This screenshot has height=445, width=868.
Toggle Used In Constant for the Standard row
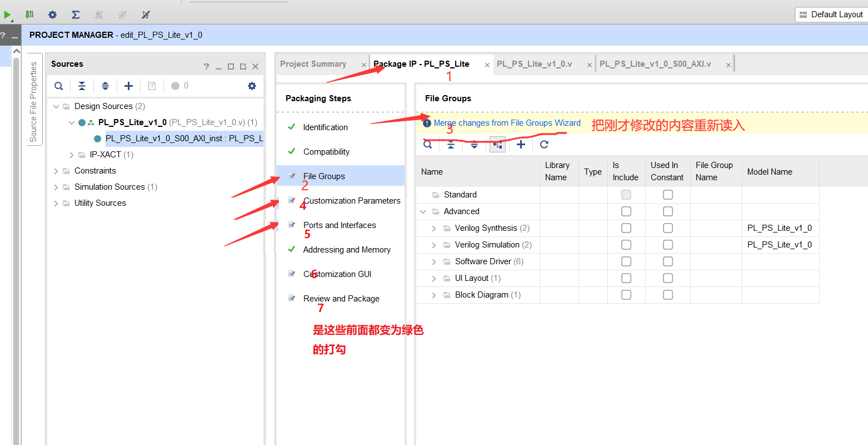(668, 195)
